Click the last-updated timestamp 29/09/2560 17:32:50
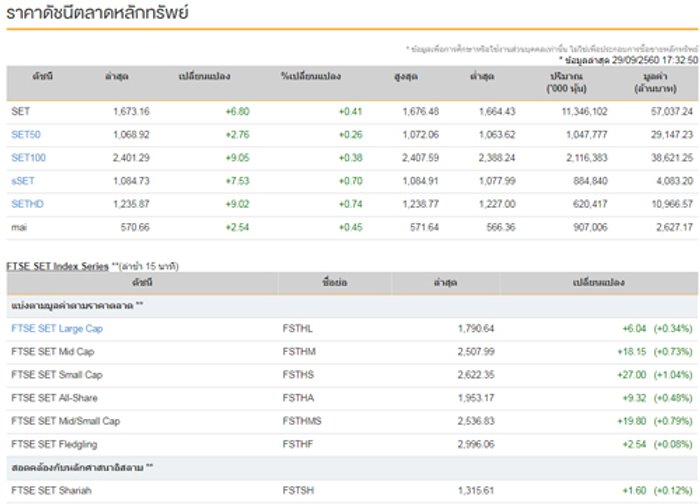This screenshot has width=700, height=504. (654, 60)
